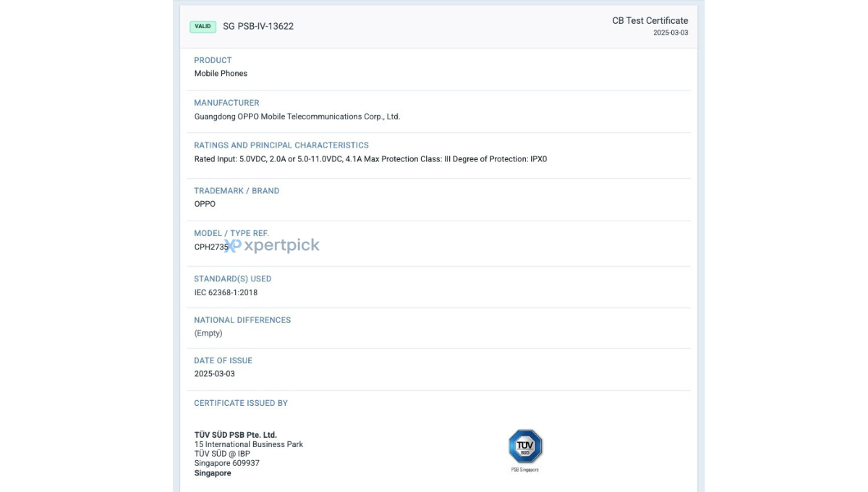868x492 pixels.
Task: Click the MANUFACTURER section heading
Action: click(x=226, y=103)
